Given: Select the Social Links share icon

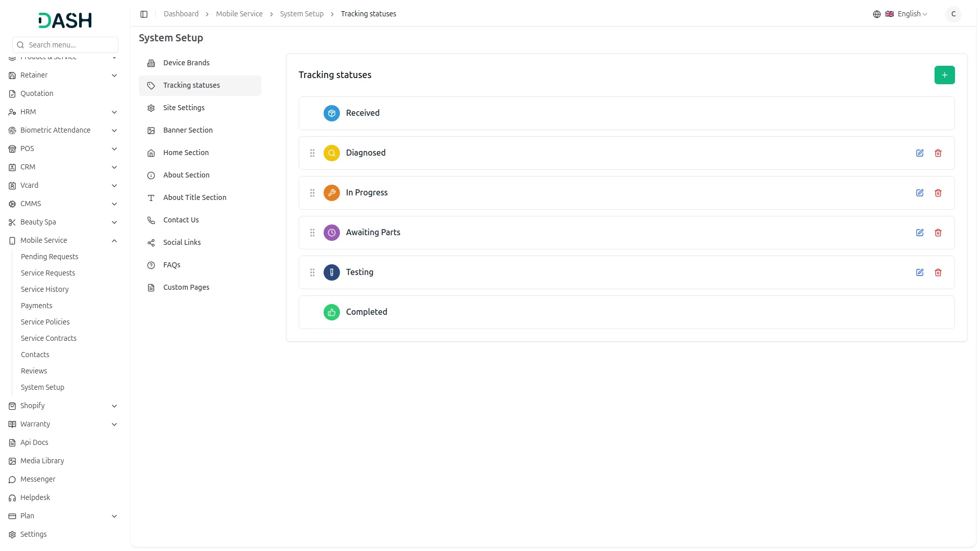Looking at the screenshot, I should 151,242.
